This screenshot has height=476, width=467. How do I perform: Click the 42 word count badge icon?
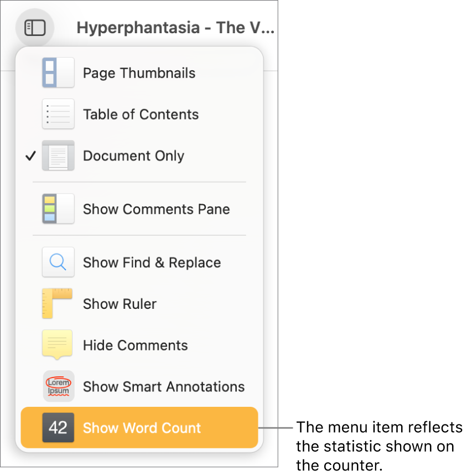click(58, 427)
